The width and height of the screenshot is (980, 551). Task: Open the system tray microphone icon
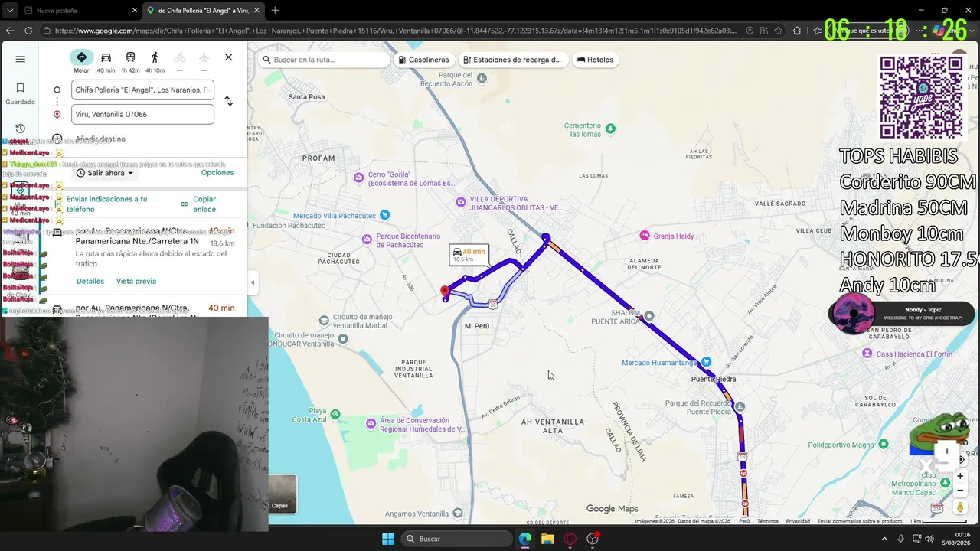coord(900,539)
